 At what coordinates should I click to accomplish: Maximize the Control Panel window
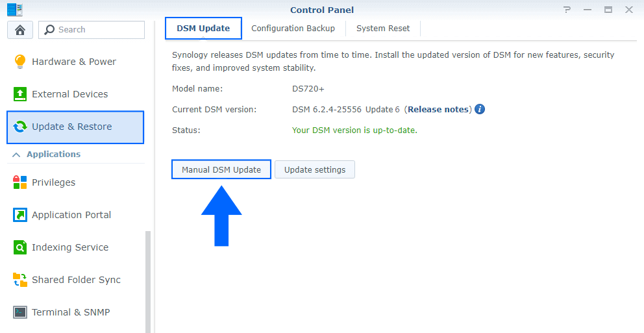608,10
